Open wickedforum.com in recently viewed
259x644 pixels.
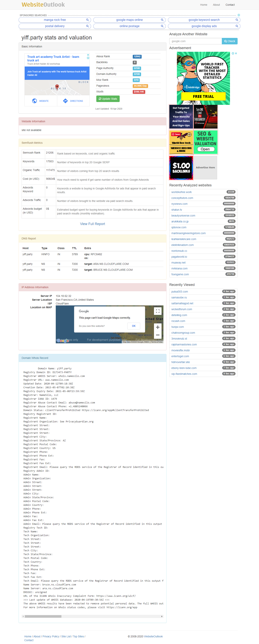point(181,309)
